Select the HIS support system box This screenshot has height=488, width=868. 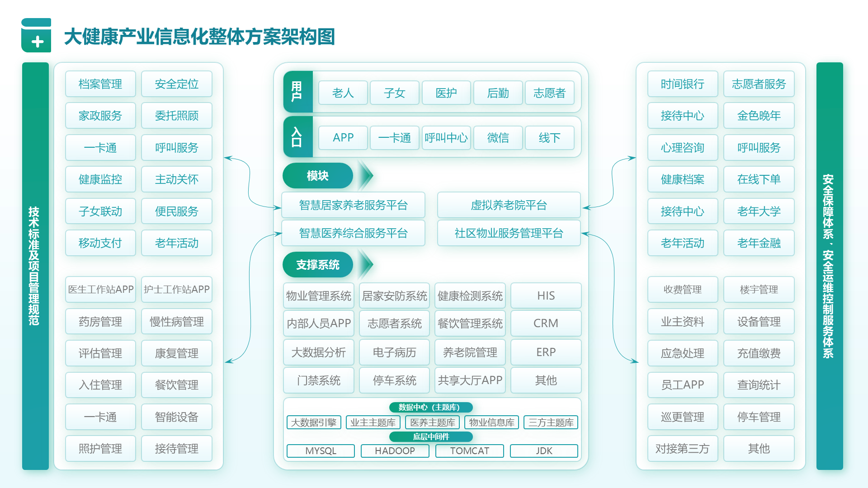point(546,296)
